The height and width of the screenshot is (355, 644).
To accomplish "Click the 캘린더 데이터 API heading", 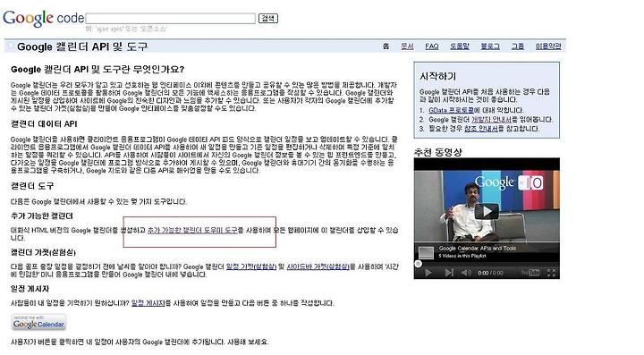I will [44, 124].
